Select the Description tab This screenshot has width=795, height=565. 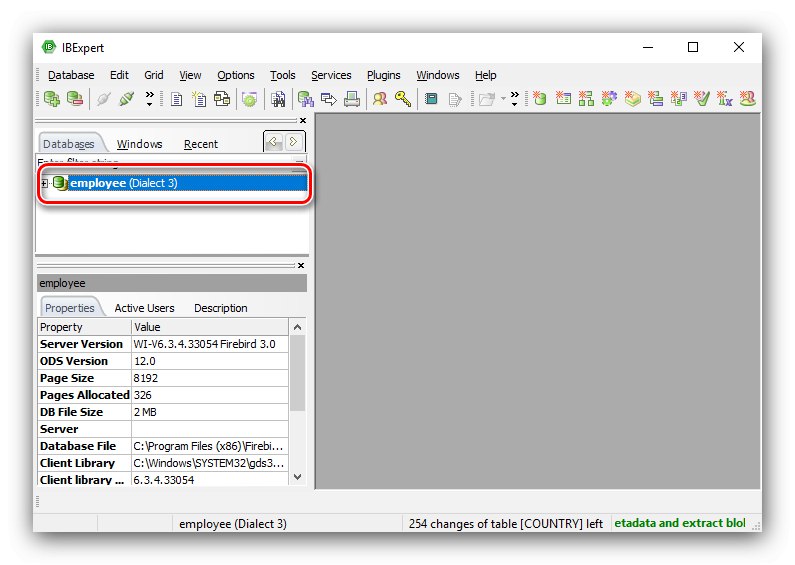pos(221,308)
